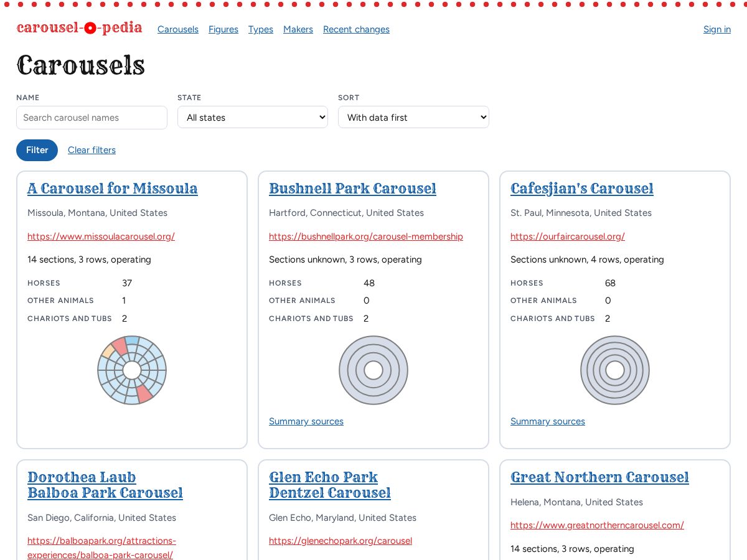The width and height of the screenshot is (747, 560).
Task: Click the text Missoula, Montana, United States
Action: point(97,213)
